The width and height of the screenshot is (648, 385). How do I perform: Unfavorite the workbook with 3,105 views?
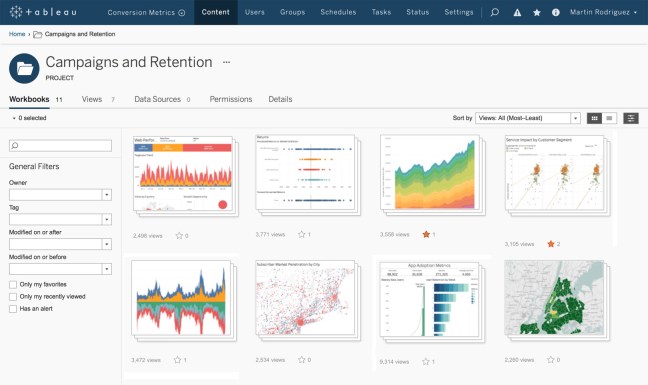point(550,244)
